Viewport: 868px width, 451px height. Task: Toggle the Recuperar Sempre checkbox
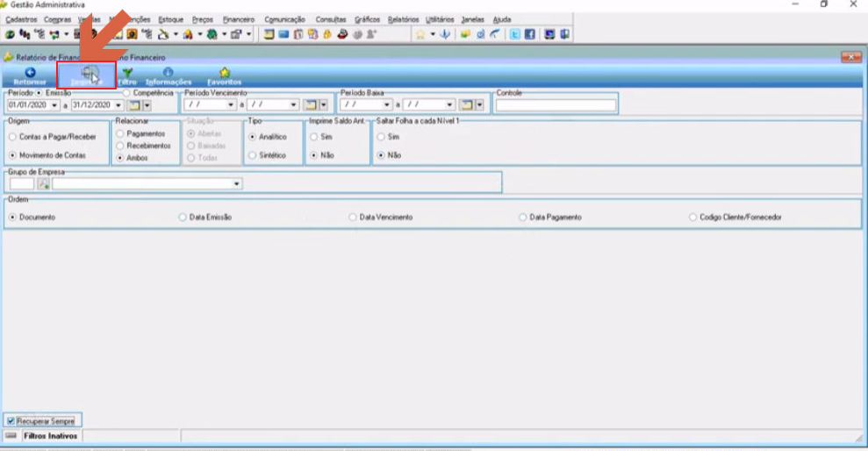pos(11,421)
